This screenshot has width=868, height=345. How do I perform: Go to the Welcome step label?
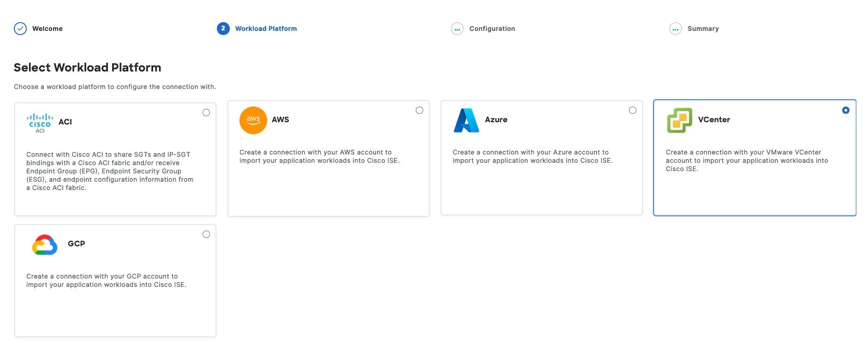click(x=48, y=29)
